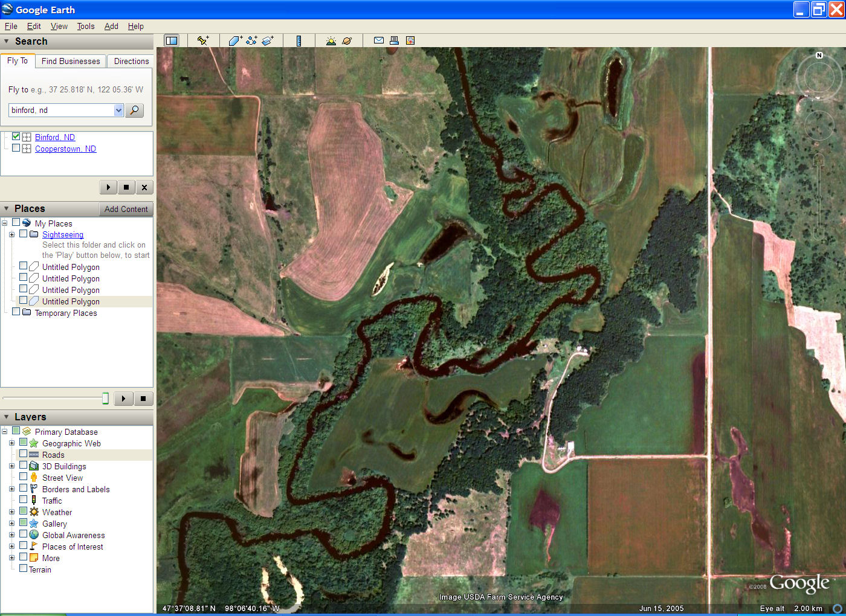The image size is (846, 616).
Task: Collapse the Places panel
Action: coord(7,208)
